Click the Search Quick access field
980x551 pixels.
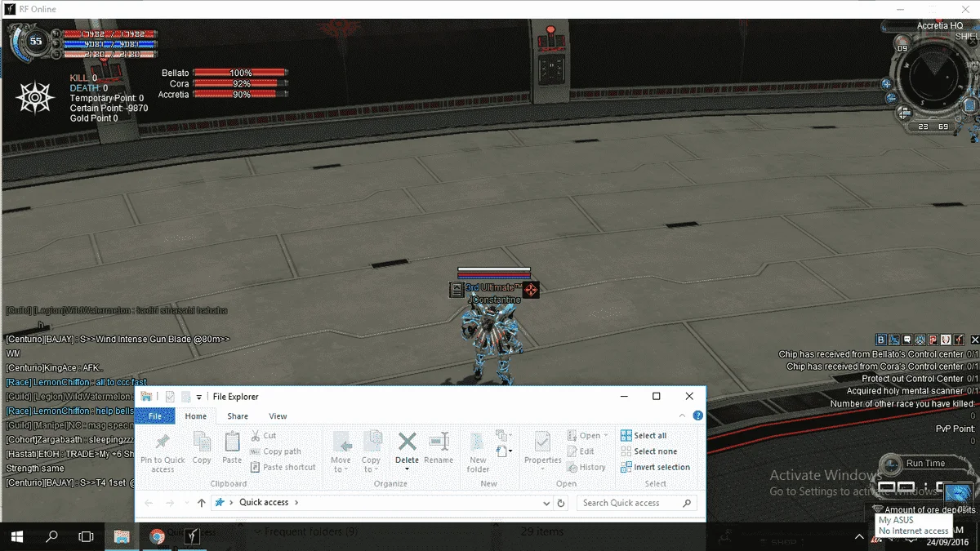click(636, 503)
